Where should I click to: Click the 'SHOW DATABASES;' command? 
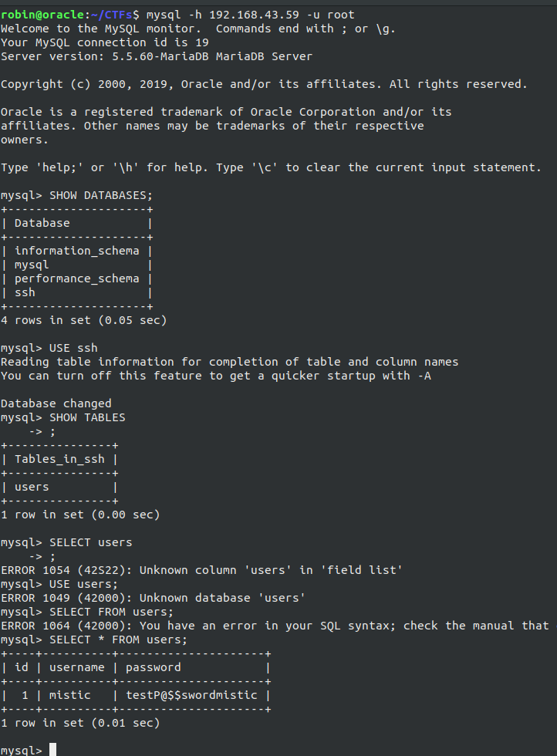point(101,195)
